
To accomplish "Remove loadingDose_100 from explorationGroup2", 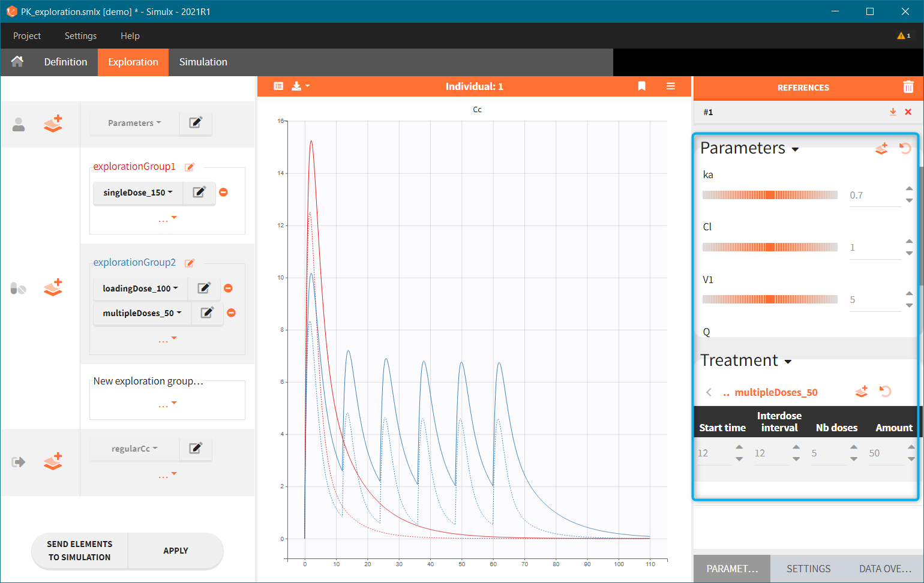I will tap(228, 289).
